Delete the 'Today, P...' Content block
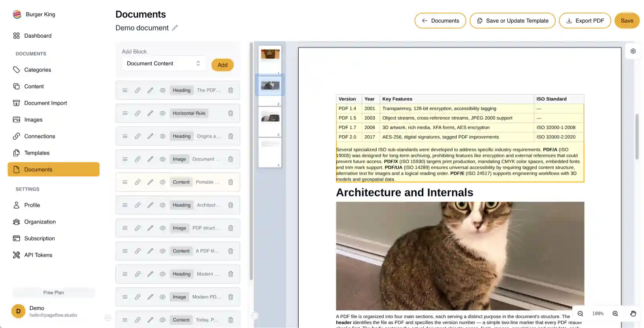 click(231, 320)
